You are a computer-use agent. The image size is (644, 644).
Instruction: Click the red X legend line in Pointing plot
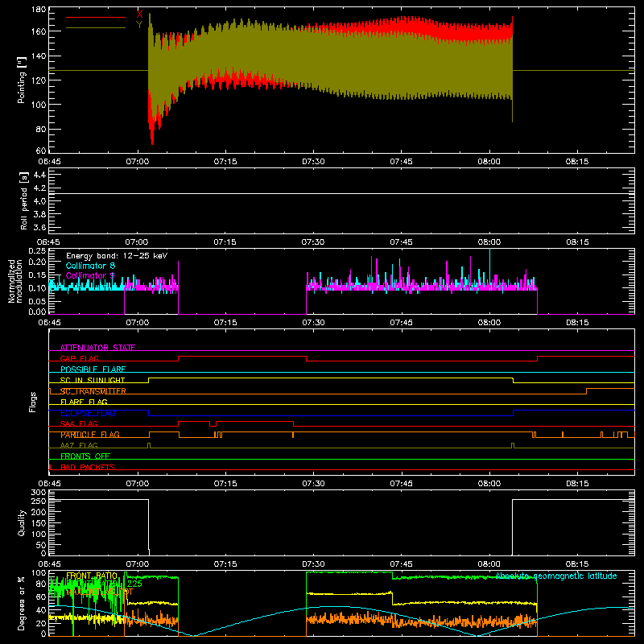click(x=96, y=17)
